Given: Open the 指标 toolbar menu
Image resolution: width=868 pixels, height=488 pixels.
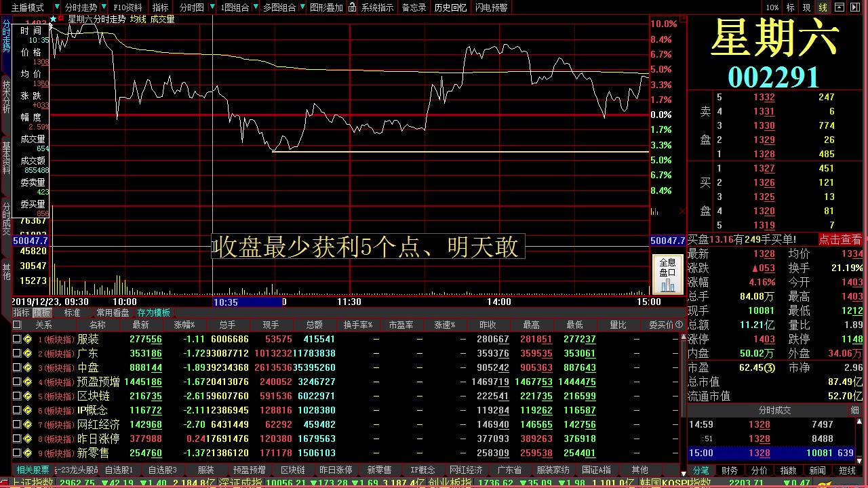Looking at the screenshot, I should coord(161,7).
